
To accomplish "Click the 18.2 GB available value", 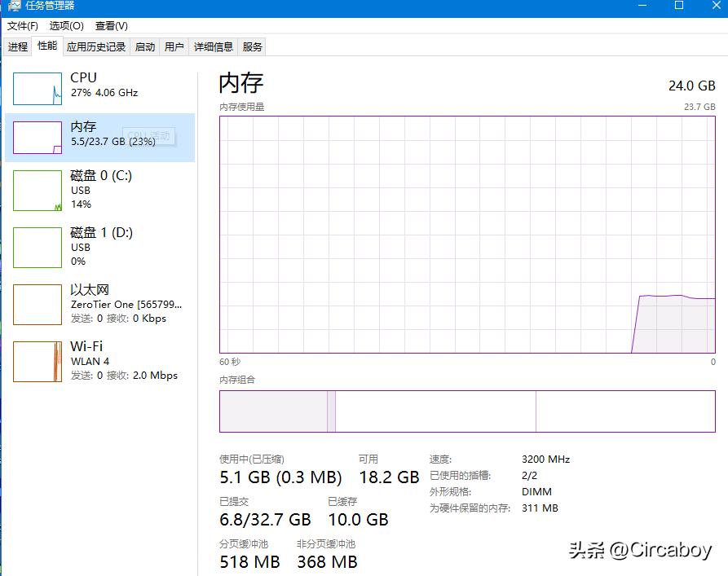I will pos(389,477).
